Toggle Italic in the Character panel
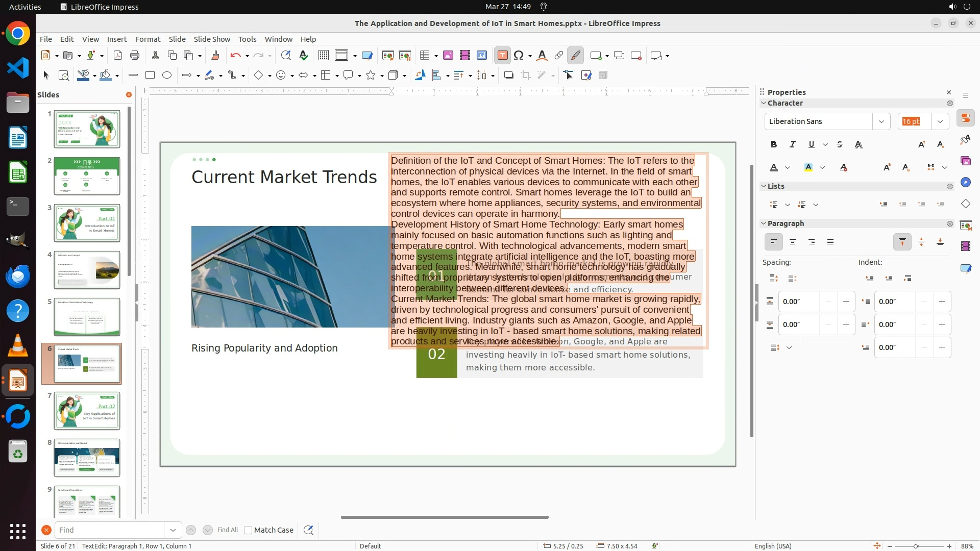Image resolution: width=980 pixels, height=551 pixels. (792, 145)
